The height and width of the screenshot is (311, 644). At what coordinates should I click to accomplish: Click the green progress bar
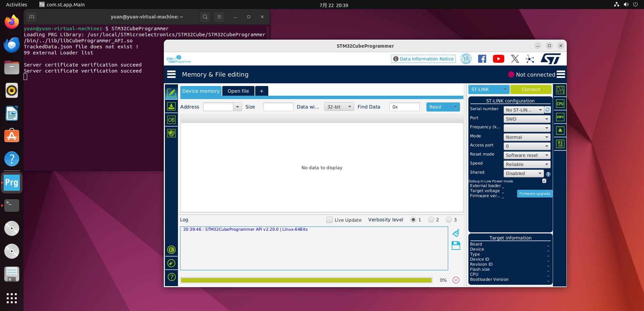point(306,280)
